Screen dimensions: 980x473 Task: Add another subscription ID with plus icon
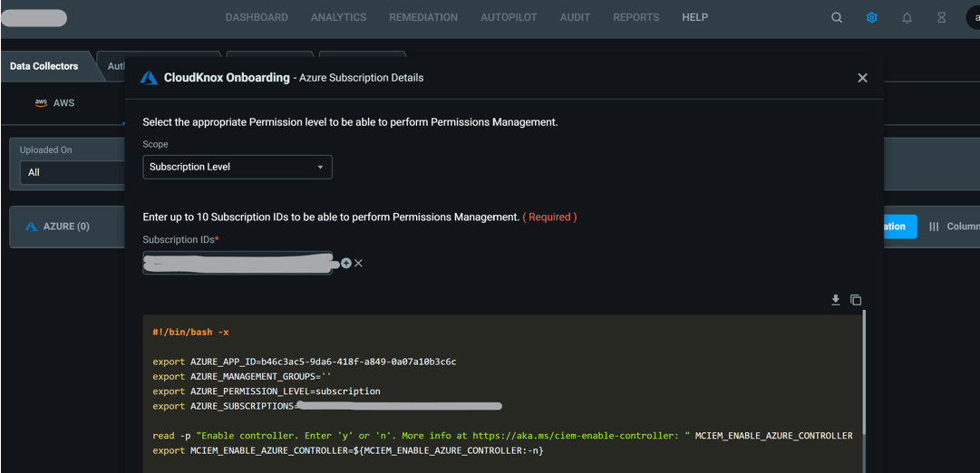[x=346, y=263]
